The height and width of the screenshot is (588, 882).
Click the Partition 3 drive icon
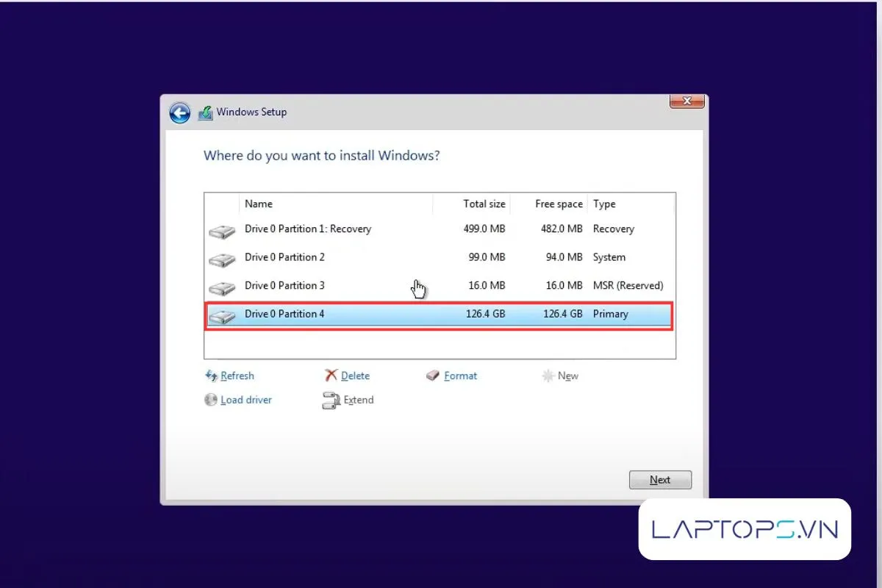tap(221, 288)
